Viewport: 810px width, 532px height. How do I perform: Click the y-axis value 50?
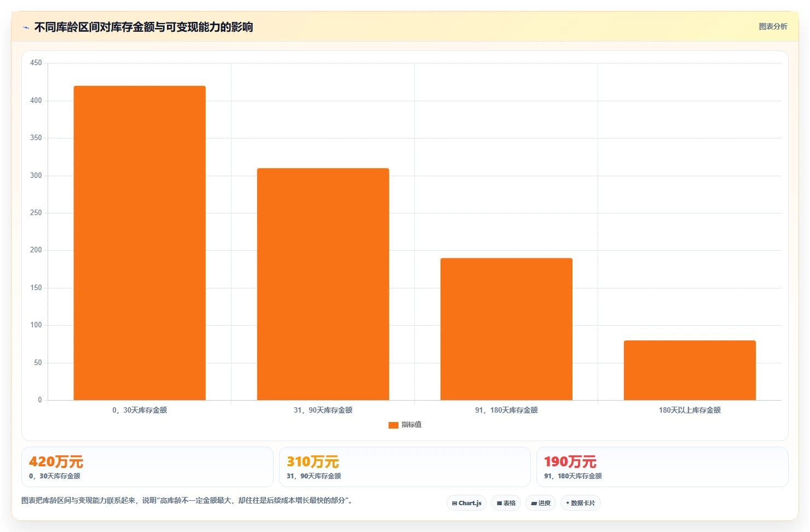38,363
